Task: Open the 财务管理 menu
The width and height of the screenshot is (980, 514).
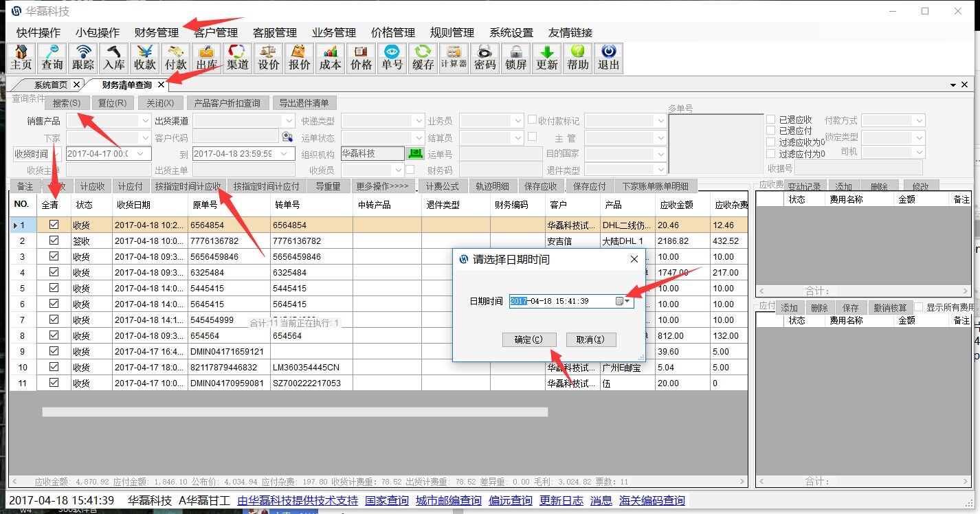Action: point(157,32)
